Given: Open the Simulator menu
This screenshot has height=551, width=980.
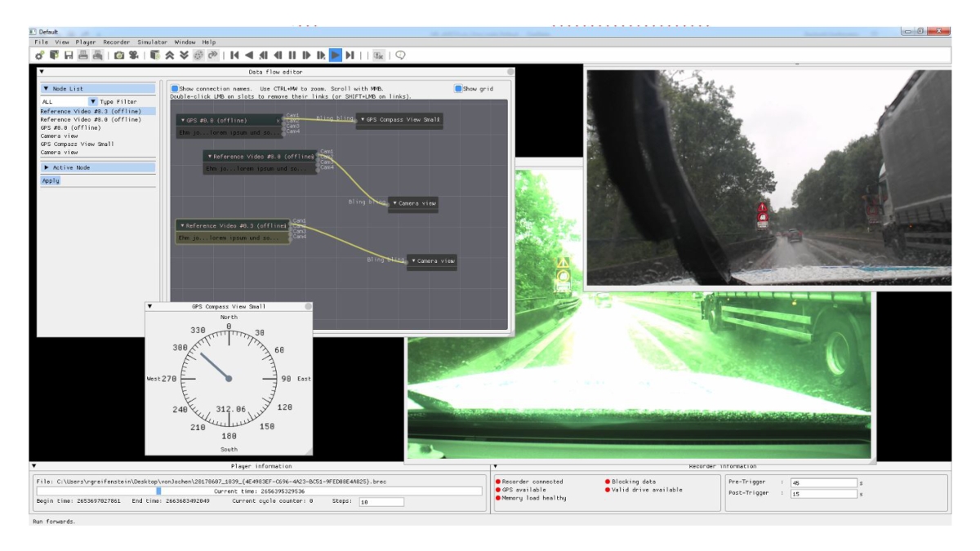Looking at the screenshot, I should coord(152,42).
